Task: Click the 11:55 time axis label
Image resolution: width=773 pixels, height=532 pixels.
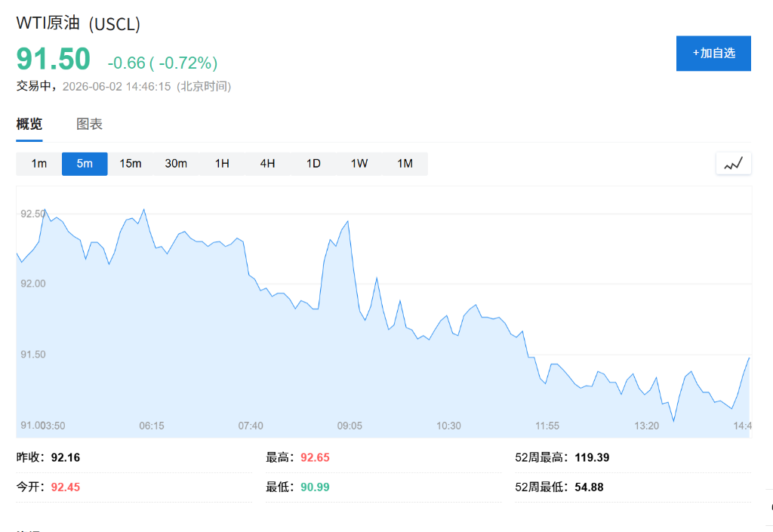Action: point(547,426)
